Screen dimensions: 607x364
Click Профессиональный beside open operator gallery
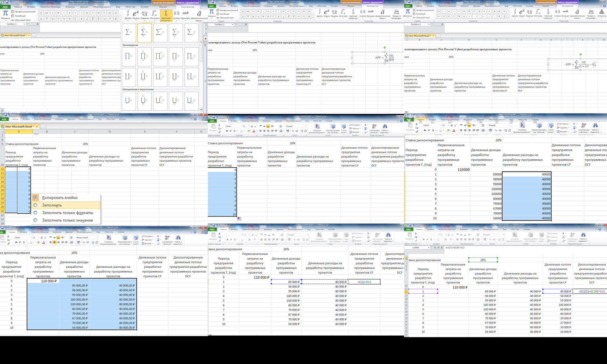pyautogui.click(x=25, y=12)
